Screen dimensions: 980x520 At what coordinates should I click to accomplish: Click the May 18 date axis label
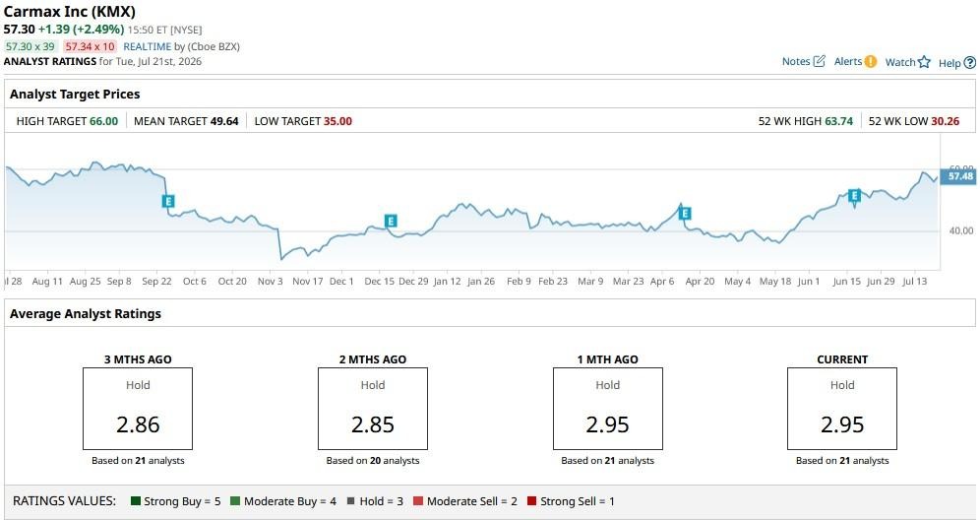tap(775, 281)
